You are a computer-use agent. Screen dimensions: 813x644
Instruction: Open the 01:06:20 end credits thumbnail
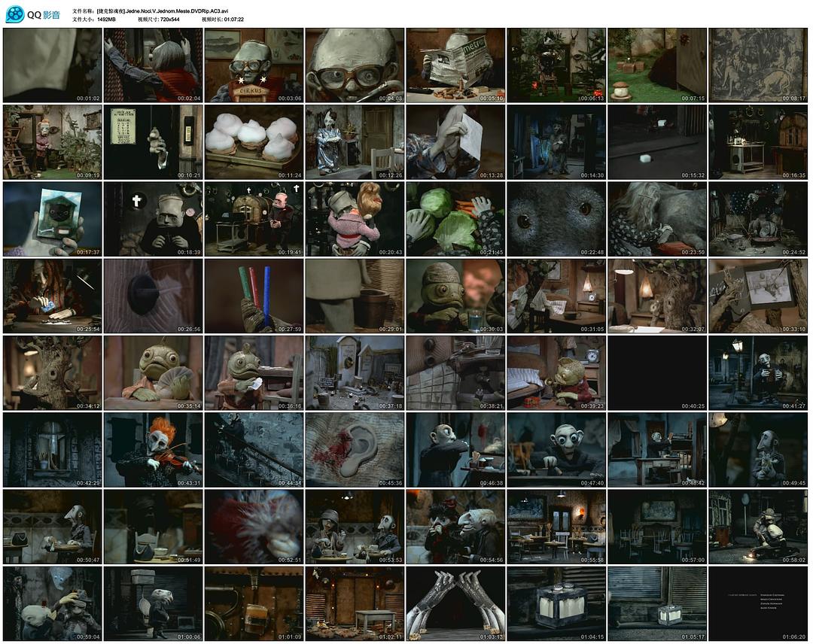758,603
